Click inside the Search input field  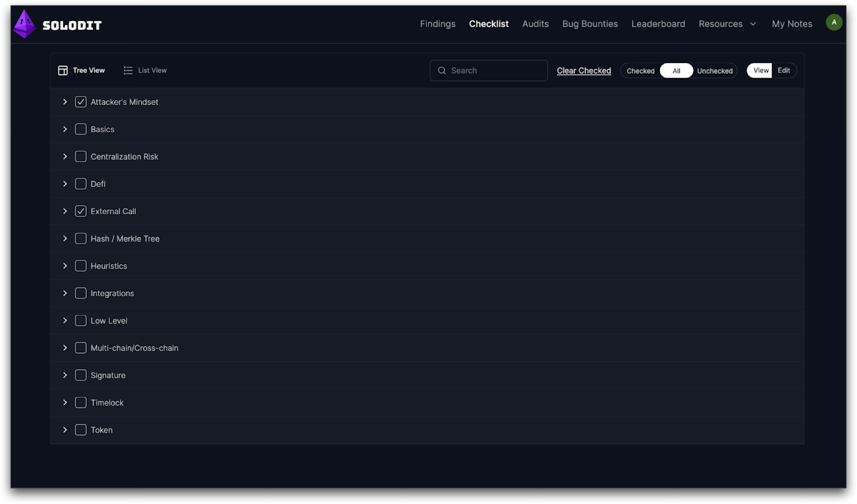tap(487, 70)
